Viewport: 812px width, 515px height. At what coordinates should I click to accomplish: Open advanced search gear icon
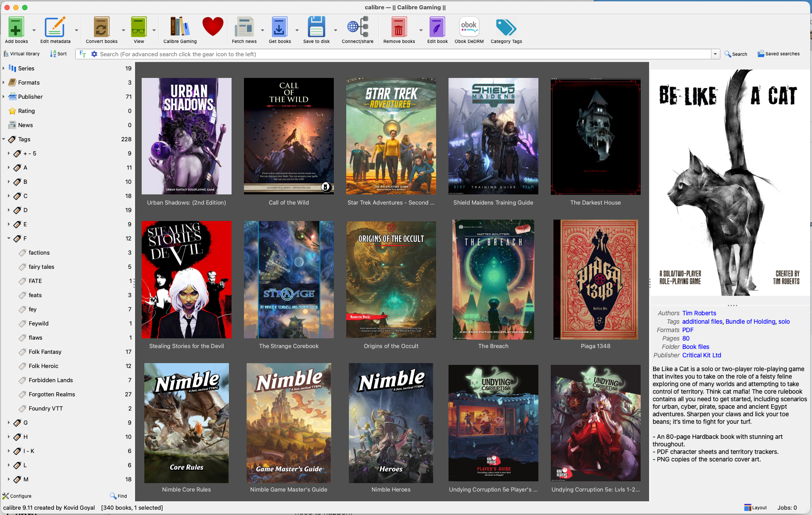(94, 54)
